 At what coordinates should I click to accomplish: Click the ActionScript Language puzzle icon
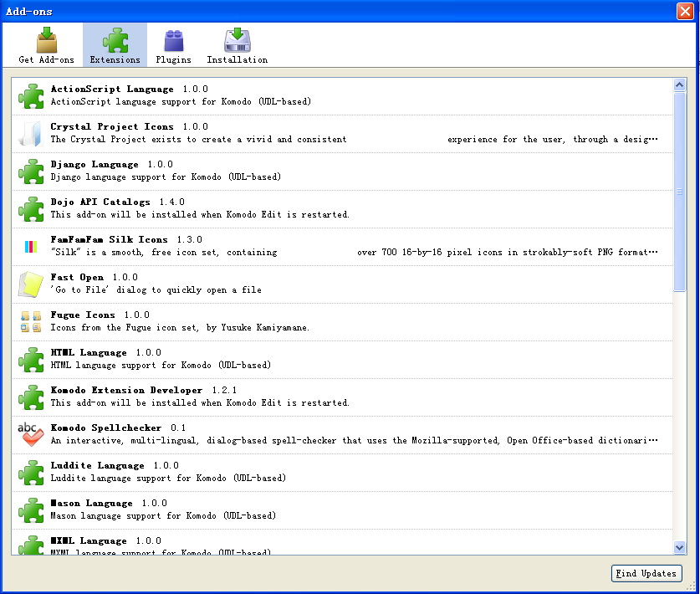[x=31, y=96]
